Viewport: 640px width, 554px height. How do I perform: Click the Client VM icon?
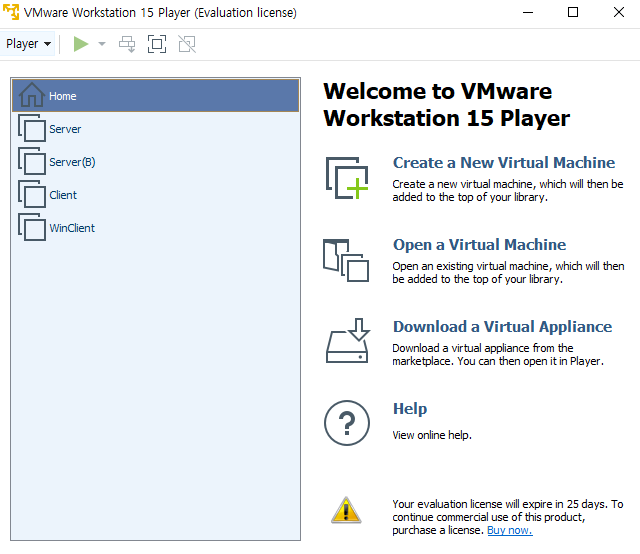pyautogui.click(x=32, y=194)
